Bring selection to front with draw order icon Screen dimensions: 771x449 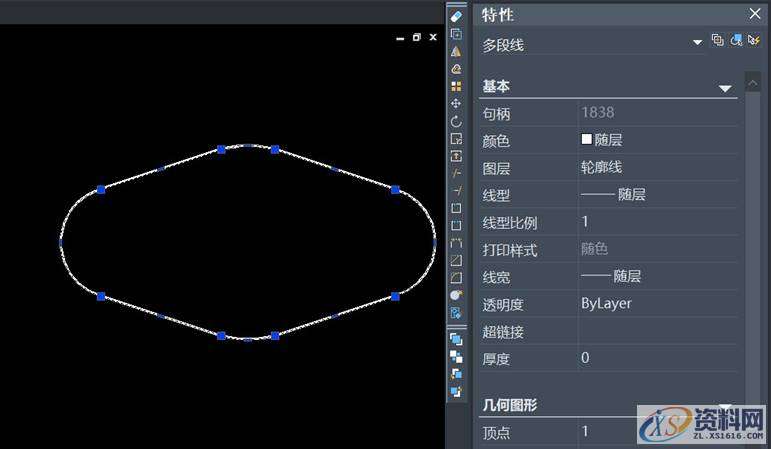coord(456,339)
